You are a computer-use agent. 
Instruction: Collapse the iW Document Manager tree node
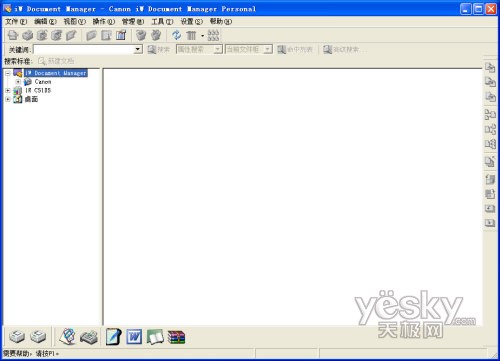(8, 73)
